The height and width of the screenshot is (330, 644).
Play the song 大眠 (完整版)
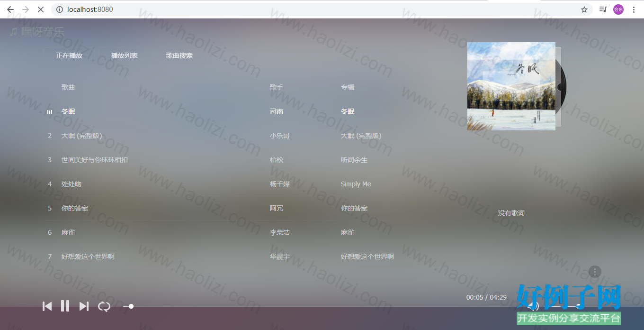pos(81,136)
